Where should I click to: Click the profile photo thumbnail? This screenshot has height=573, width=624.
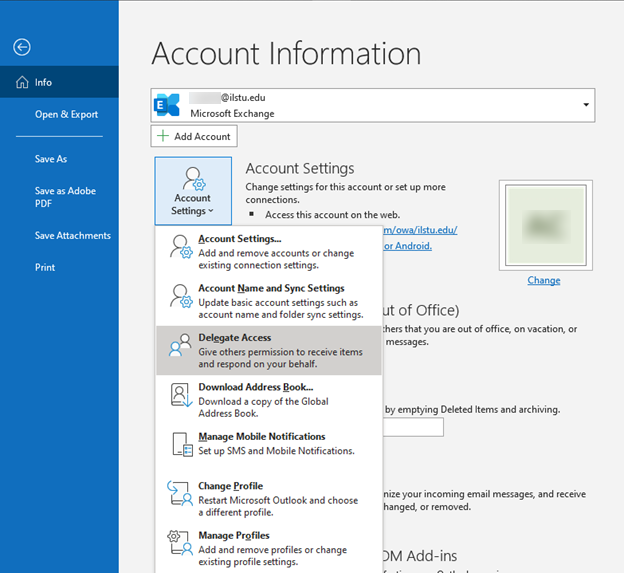pyautogui.click(x=546, y=225)
